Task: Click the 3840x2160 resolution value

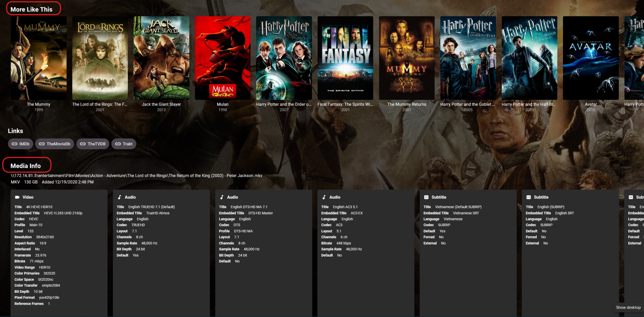Action: pyautogui.click(x=45, y=237)
